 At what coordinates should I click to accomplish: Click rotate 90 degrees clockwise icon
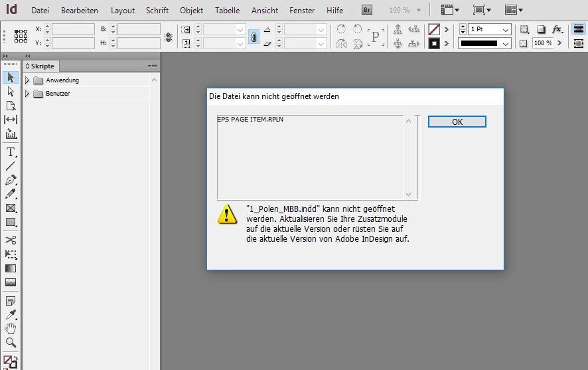point(341,29)
